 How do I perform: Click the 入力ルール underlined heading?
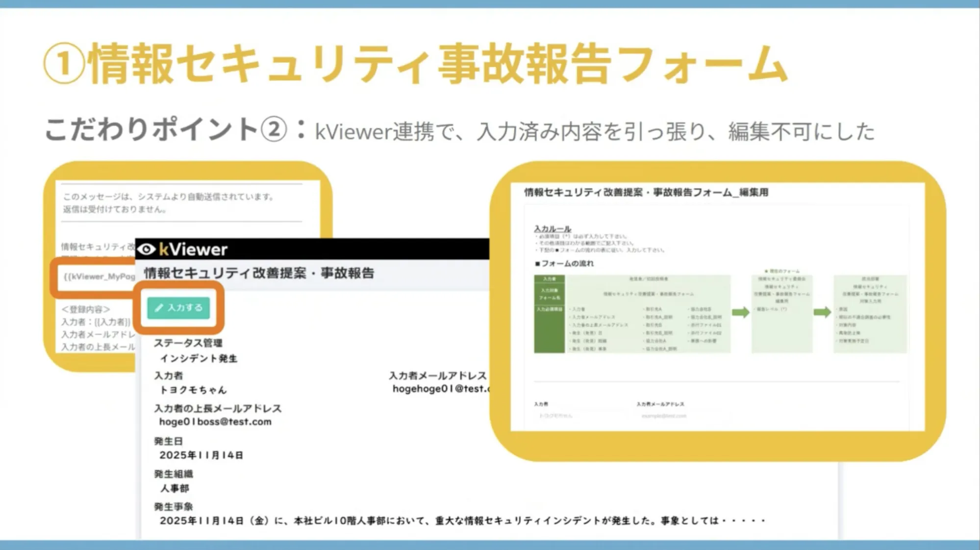pyautogui.click(x=553, y=228)
